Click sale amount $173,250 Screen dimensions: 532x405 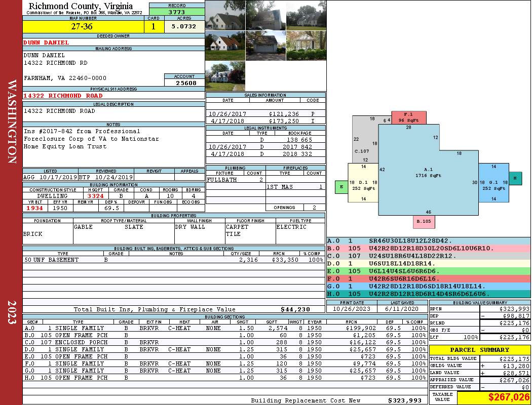point(284,121)
